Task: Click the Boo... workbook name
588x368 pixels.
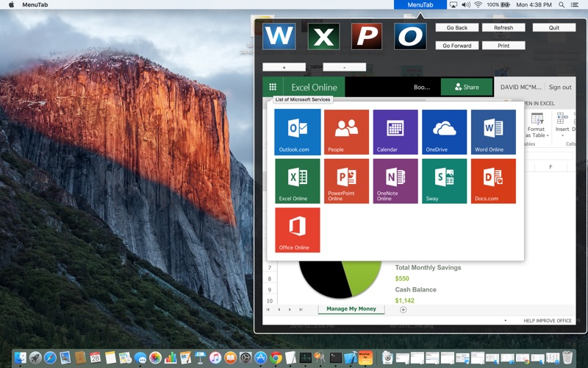Action: (x=422, y=87)
